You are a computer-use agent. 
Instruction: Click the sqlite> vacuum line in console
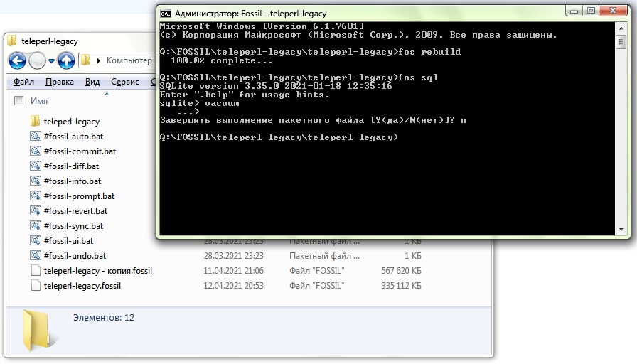[200, 103]
